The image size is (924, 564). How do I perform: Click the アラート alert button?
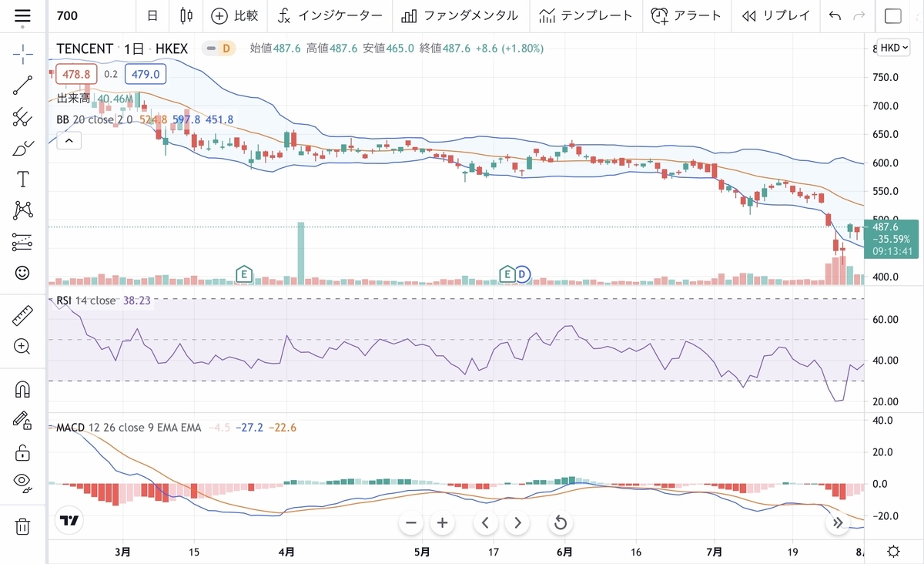pos(686,15)
